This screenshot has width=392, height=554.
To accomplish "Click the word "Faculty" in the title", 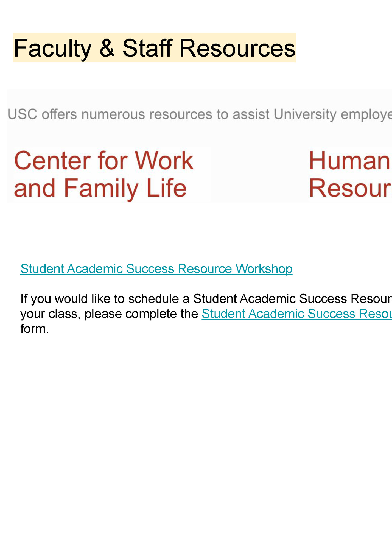I will coord(52,48).
